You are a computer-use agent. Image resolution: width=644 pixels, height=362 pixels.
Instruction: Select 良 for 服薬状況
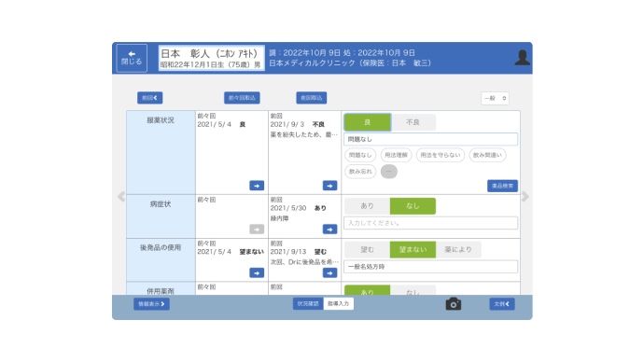[367, 122]
